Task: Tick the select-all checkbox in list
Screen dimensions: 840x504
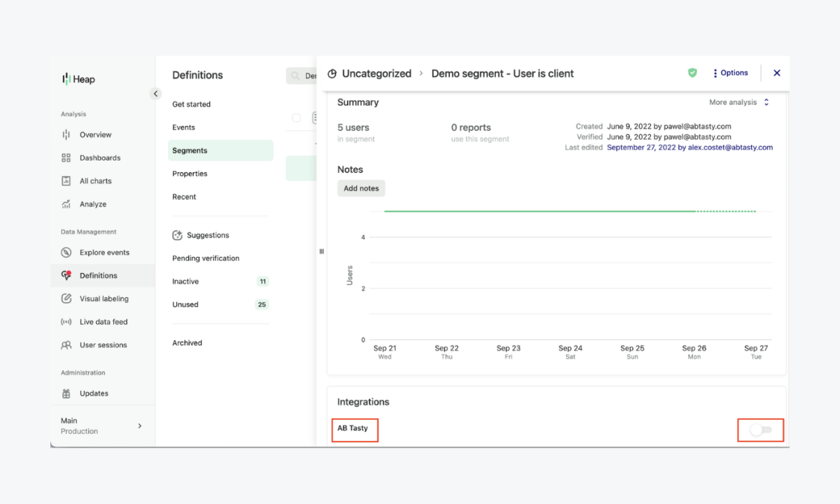Action: pyautogui.click(x=296, y=118)
